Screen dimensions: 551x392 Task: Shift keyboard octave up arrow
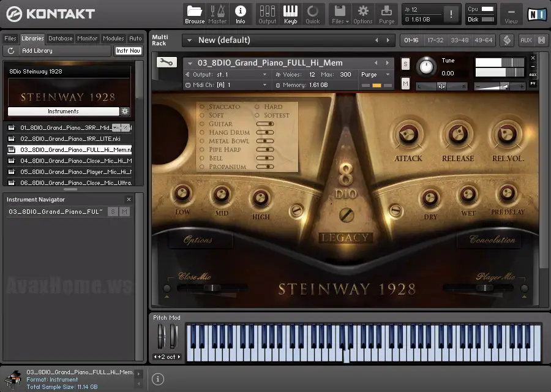point(179,357)
